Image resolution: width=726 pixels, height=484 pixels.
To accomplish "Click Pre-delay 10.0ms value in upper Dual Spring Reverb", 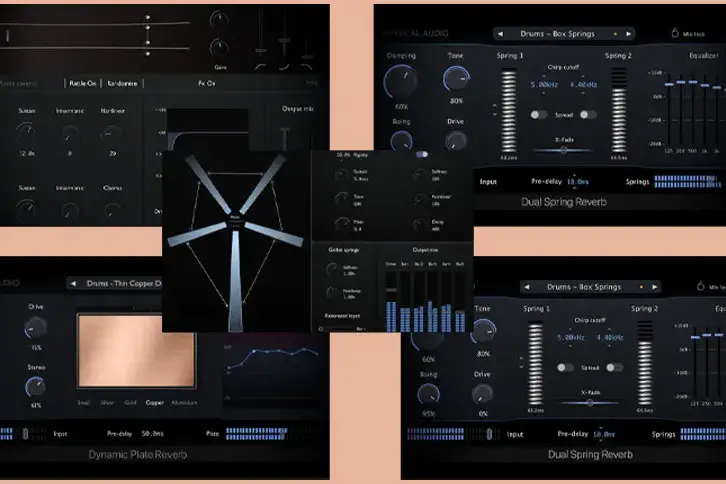I will tap(577, 182).
